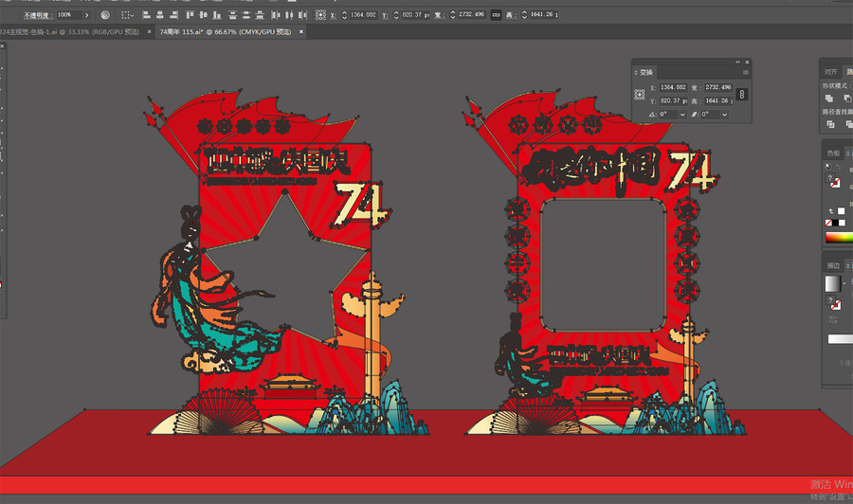Click the stroke box in Gradient panel
The image size is (853, 504).
point(836,306)
